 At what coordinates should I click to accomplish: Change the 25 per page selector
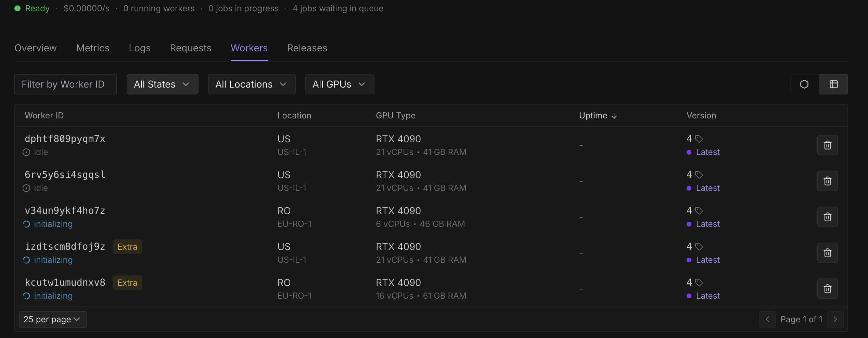(52, 319)
